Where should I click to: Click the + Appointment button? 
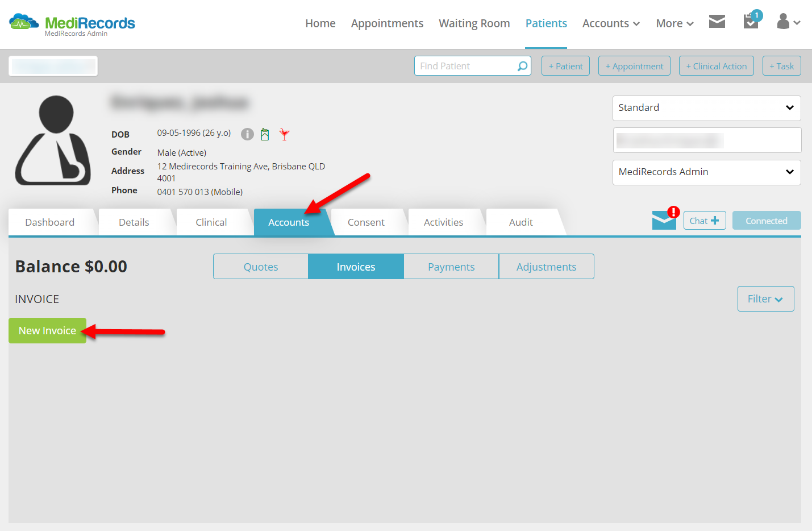[x=634, y=66]
